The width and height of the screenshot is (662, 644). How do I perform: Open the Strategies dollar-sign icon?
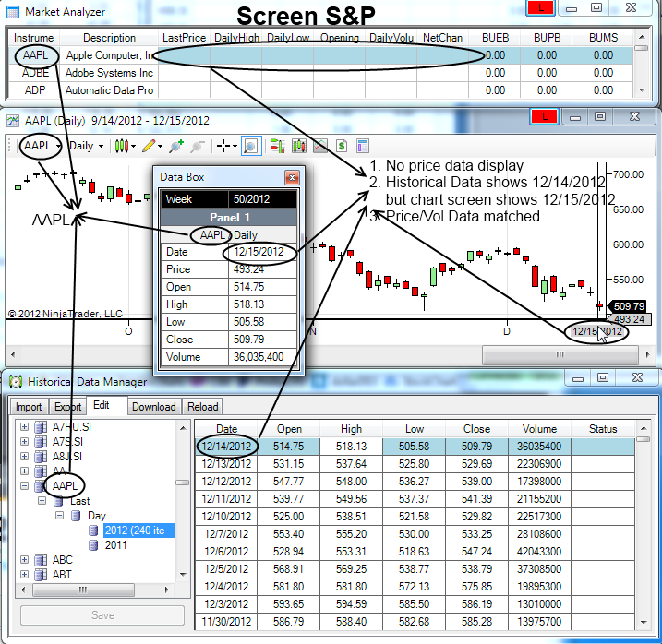(342, 146)
